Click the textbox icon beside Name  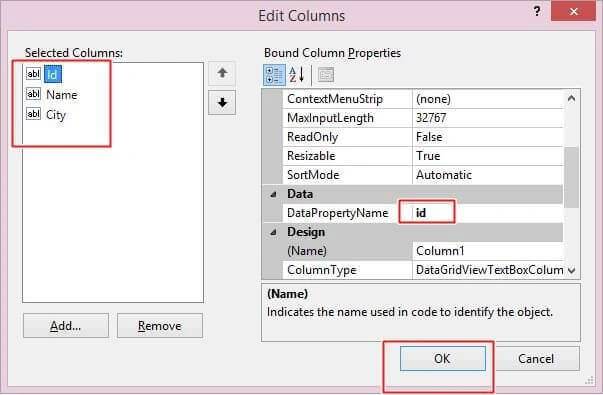point(33,94)
